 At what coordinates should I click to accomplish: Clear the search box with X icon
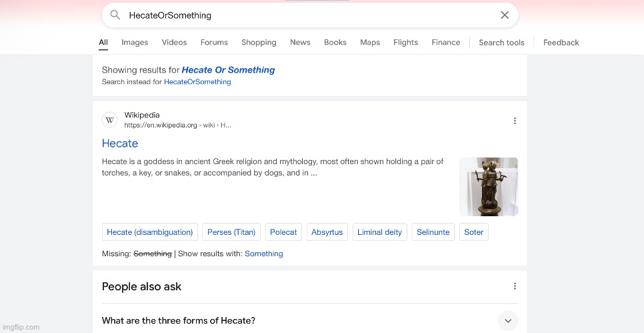click(505, 15)
